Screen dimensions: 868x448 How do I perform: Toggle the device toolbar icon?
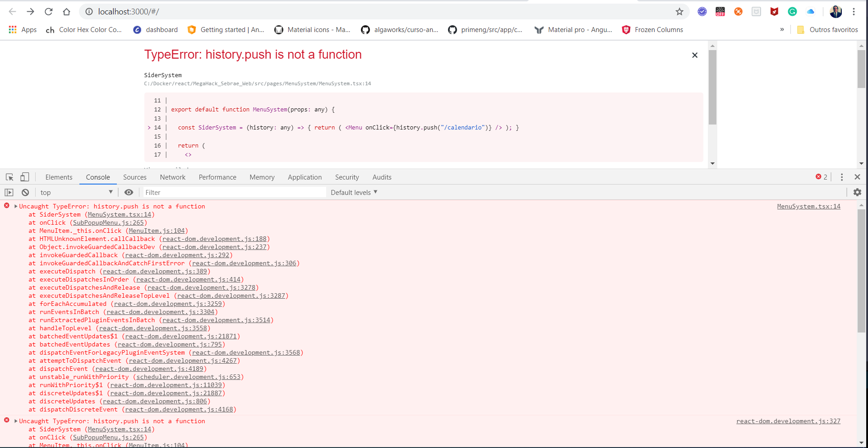click(x=25, y=177)
